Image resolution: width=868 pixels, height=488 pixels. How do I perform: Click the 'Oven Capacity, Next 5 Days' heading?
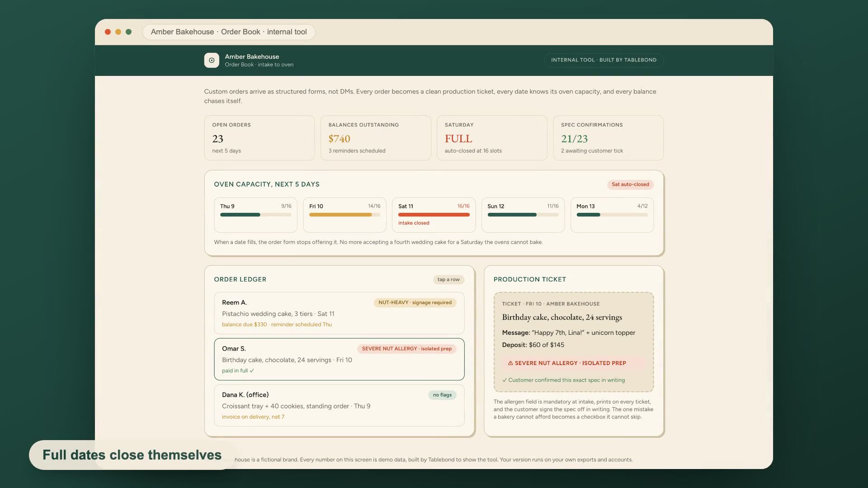(267, 184)
